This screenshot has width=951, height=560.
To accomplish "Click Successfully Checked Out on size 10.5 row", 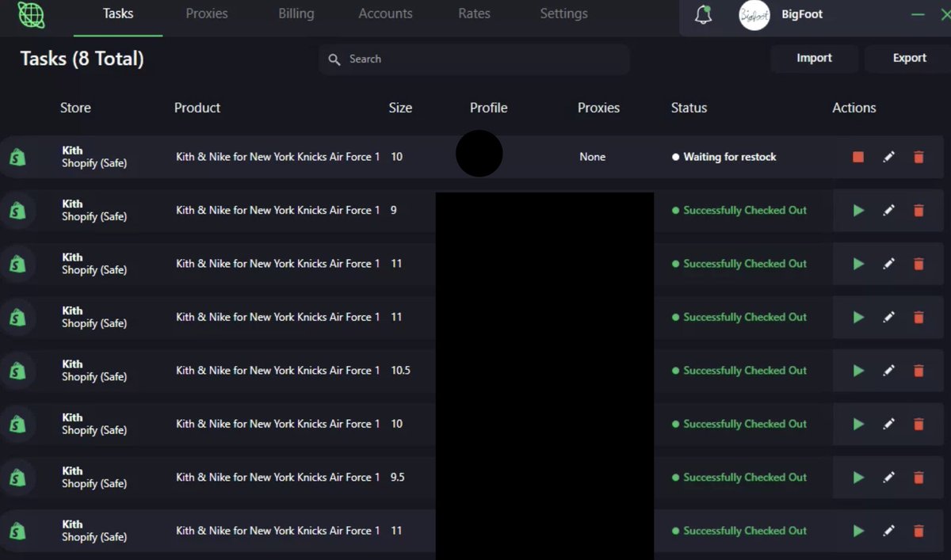I will point(745,371).
